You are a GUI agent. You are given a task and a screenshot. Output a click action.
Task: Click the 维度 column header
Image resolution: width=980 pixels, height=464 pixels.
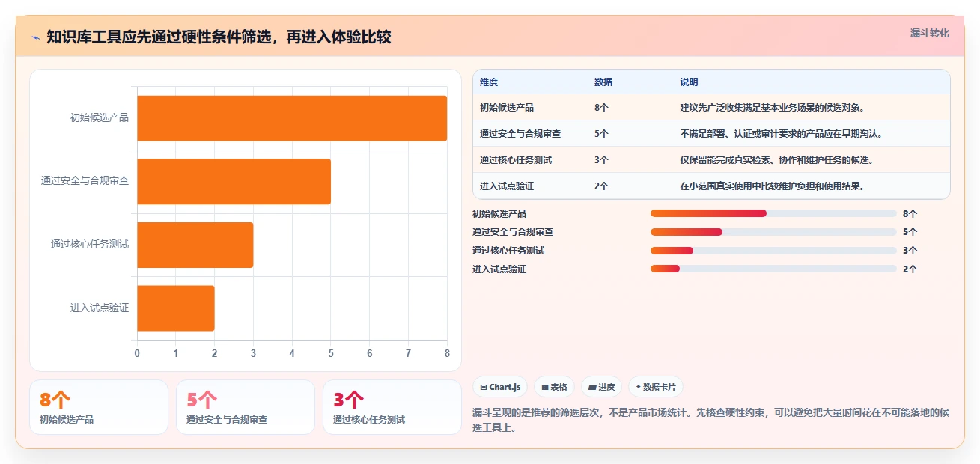point(489,82)
